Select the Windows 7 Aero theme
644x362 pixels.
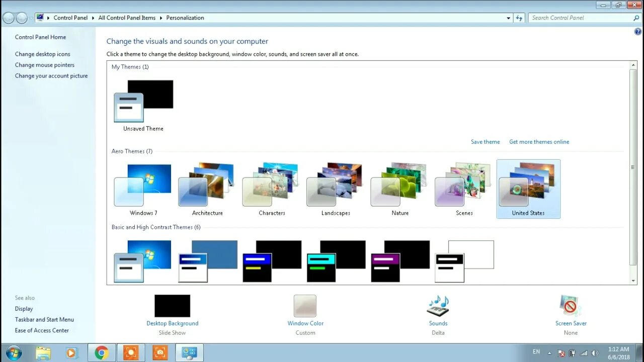[x=143, y=190]
